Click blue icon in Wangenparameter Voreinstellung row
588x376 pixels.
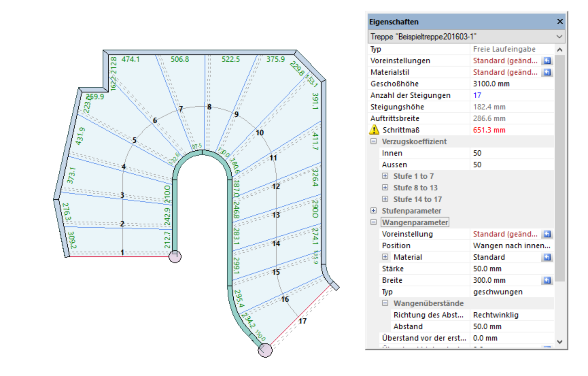click(x=547, y=234)
